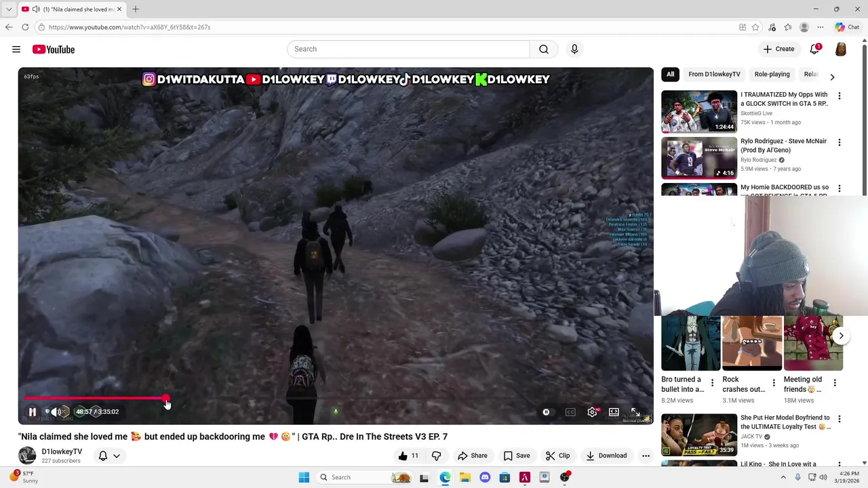Click the search magnifier button
This screenshot has height=488, width=868.
(x=544, y=49)
